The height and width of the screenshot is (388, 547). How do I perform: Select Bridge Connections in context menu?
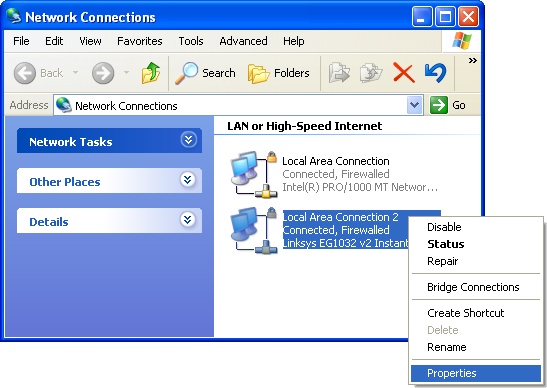[x=476, y=287]
